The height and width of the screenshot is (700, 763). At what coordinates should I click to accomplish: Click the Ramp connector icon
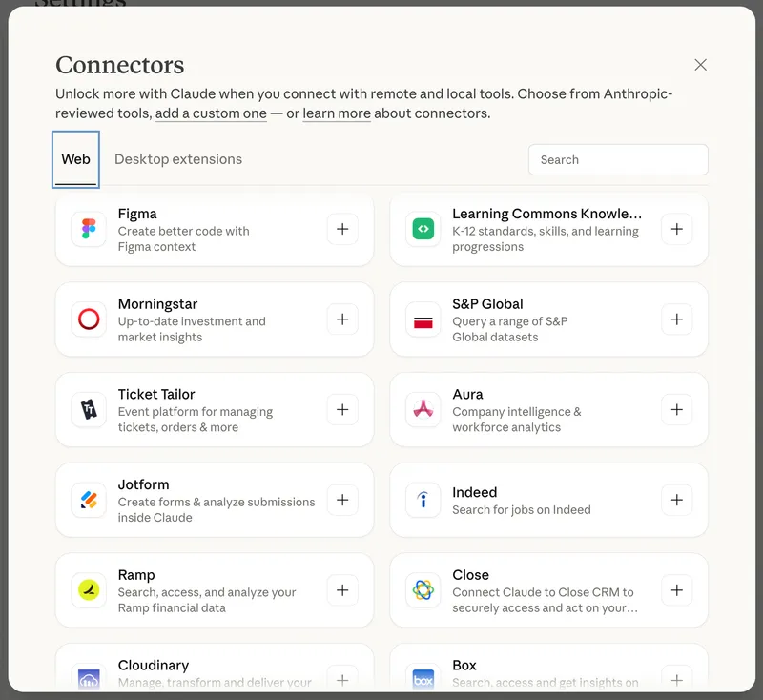click(x=88, y=590)
